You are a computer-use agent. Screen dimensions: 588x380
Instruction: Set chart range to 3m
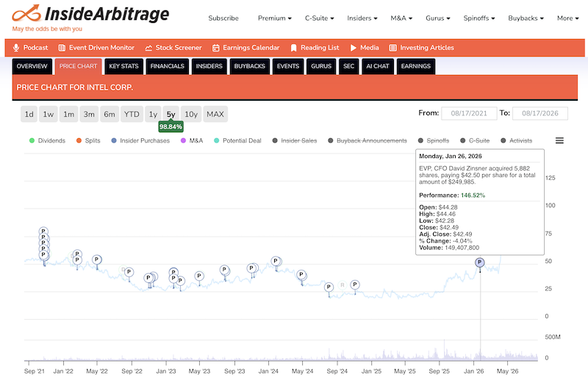click(x=89, y=114)
